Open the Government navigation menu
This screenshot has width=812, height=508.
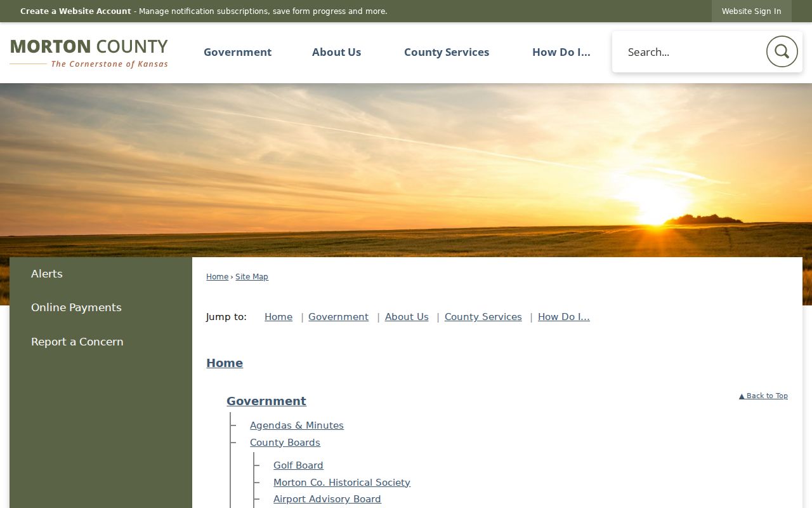[x=237, y=52]
